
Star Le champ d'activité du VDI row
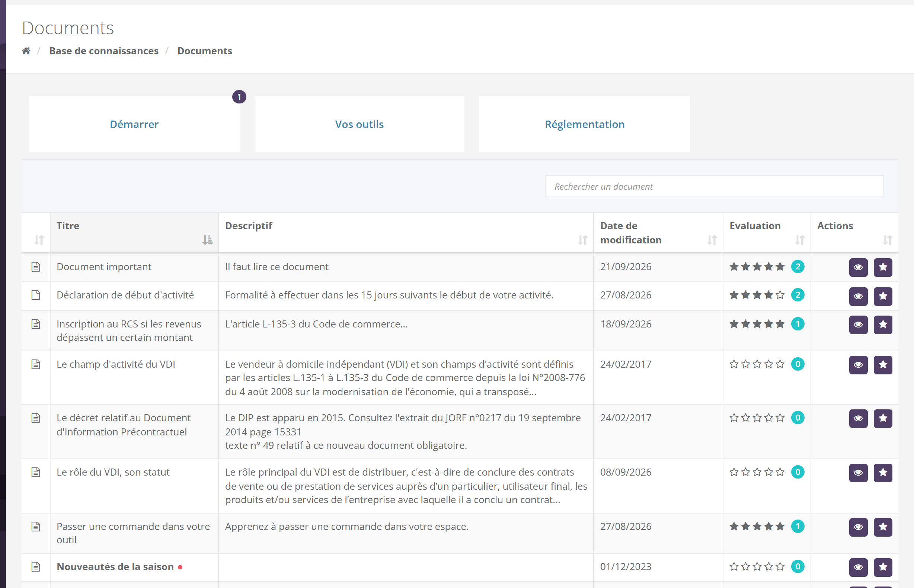point(883,365)
